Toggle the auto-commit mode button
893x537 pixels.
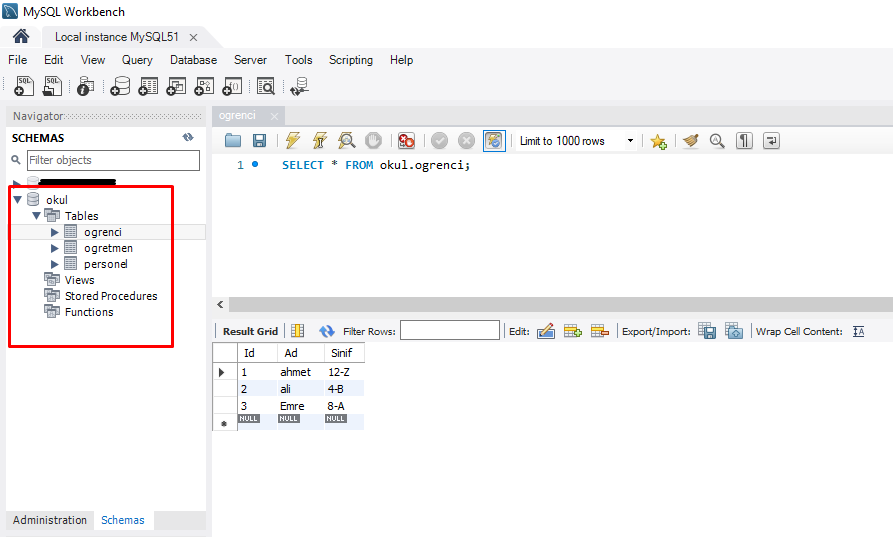[494, 141]
